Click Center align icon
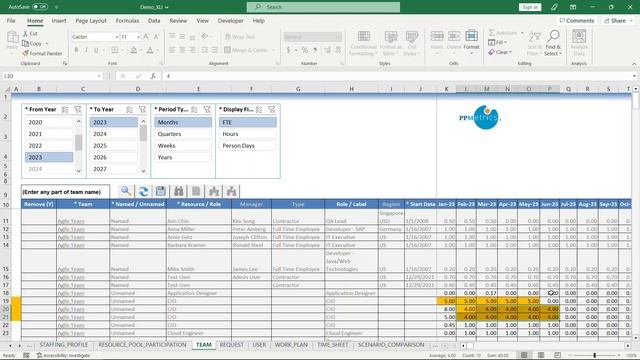The image size is (640, 360). [x=182, y=50]
